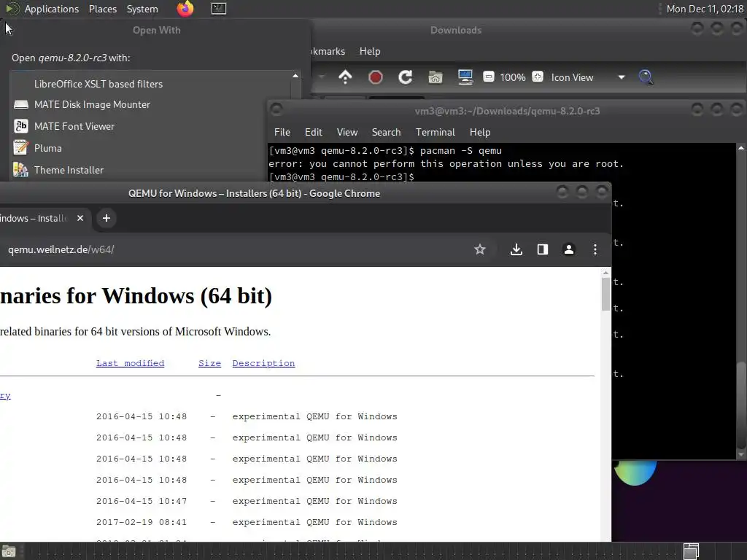
Task: Open the Applications menu
Action: point(52,9)
